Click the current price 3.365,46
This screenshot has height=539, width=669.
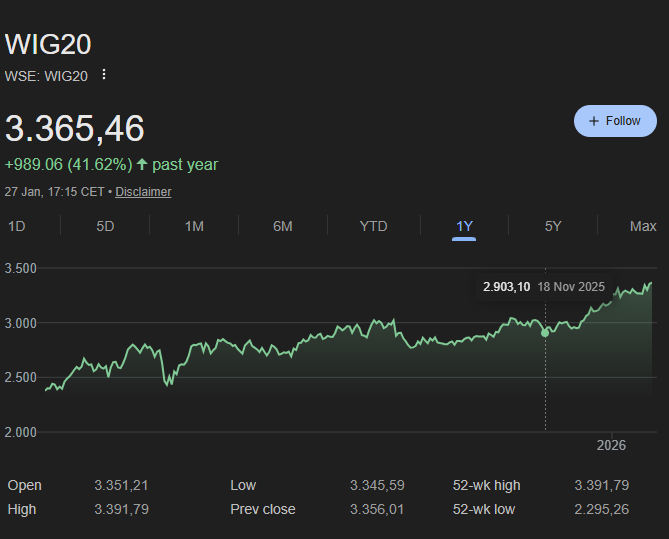click(75, 128)
